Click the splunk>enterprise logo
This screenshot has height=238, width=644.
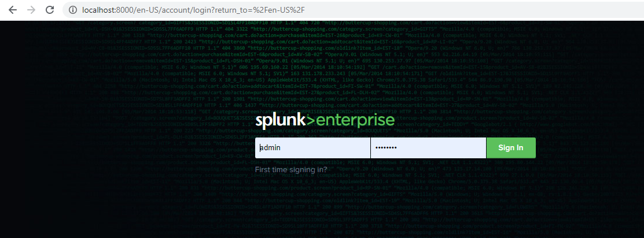(x=325, y=120)
